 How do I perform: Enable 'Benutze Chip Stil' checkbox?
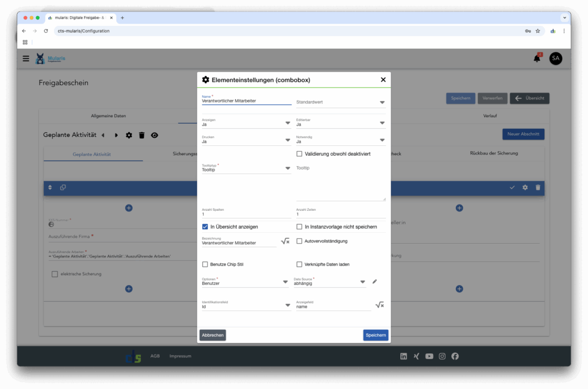(x=205, y=264)
